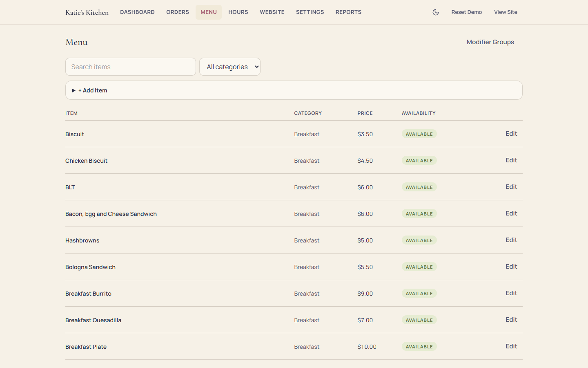Viewport: 588px width, 368px height.
Task: Open Modifier Groups
Action: click(490, 42)
